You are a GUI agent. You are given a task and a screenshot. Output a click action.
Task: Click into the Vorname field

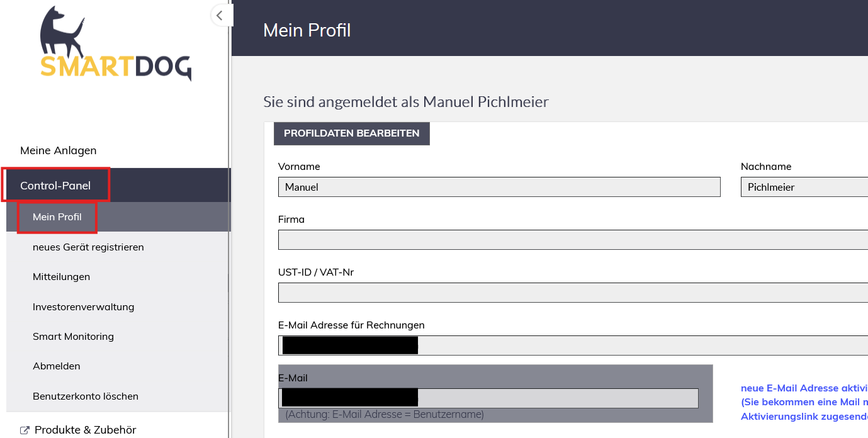[x=499, y=187]
